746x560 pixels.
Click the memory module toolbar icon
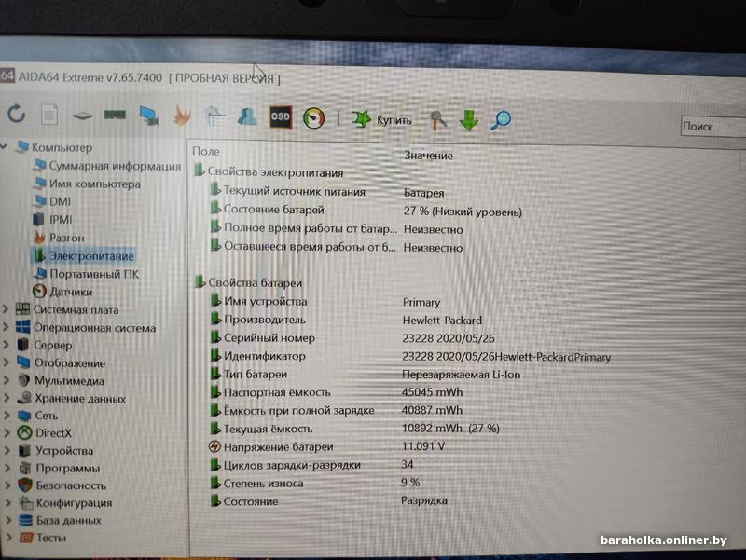coord(115,115)
